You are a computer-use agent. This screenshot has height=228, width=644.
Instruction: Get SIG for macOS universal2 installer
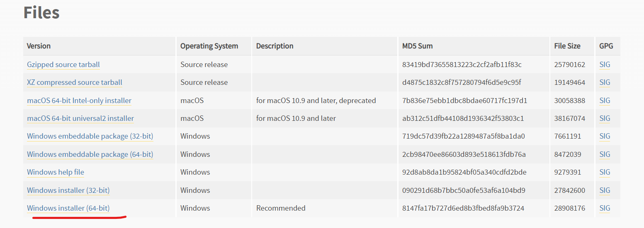pyautogui.click(x=605, y=118)
